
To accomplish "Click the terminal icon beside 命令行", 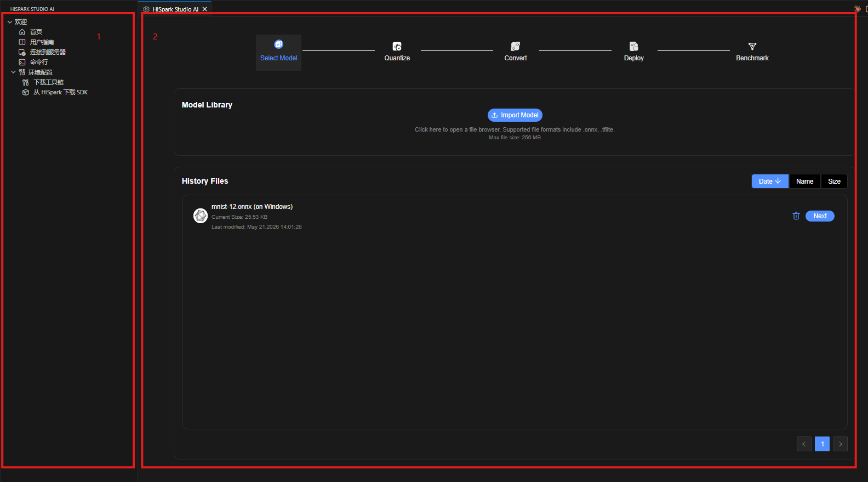I will click(x=22, y=62).
